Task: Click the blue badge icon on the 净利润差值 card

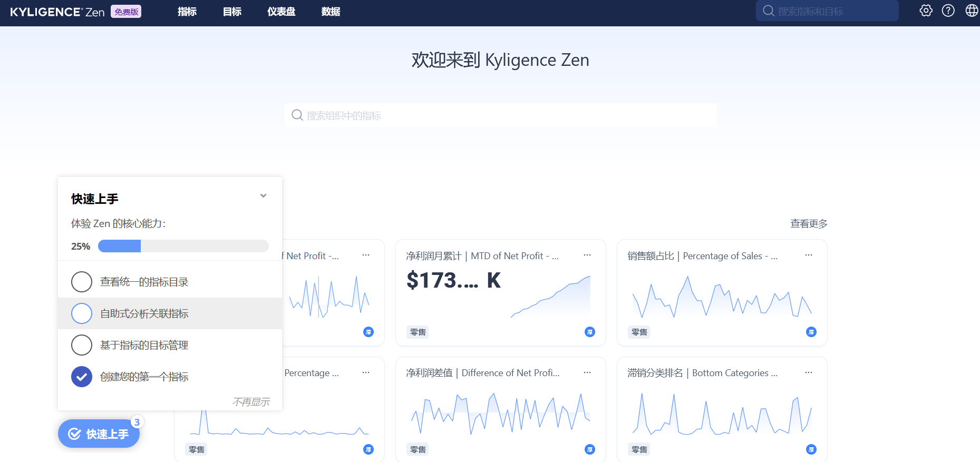Action: 590,449
